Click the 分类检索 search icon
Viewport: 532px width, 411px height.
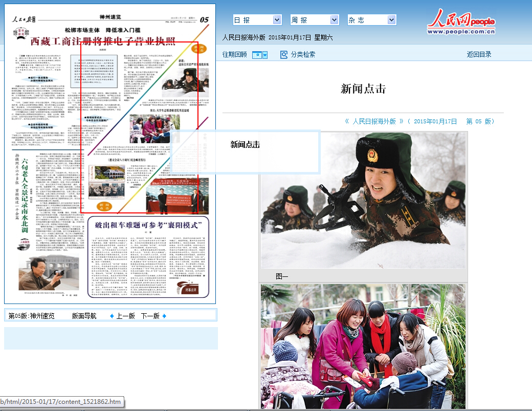coord(283,54)
